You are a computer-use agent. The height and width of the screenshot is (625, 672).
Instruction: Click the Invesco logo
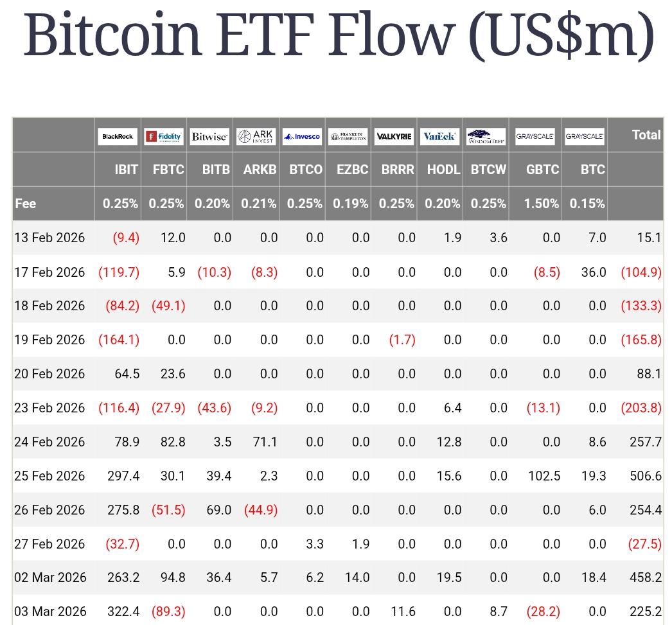[302, 136]
